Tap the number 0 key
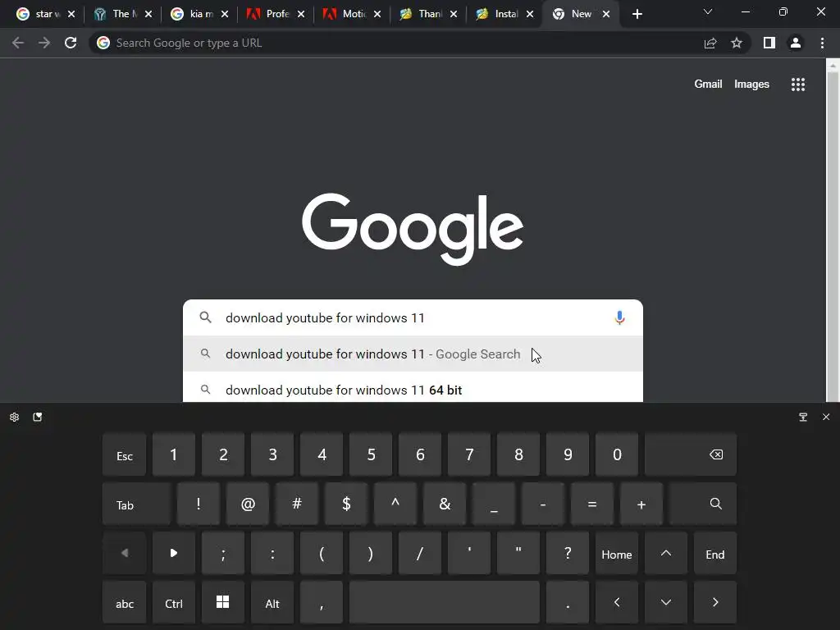Image resolution: width=840 pixels, height=630 pixels. [617, 454]
